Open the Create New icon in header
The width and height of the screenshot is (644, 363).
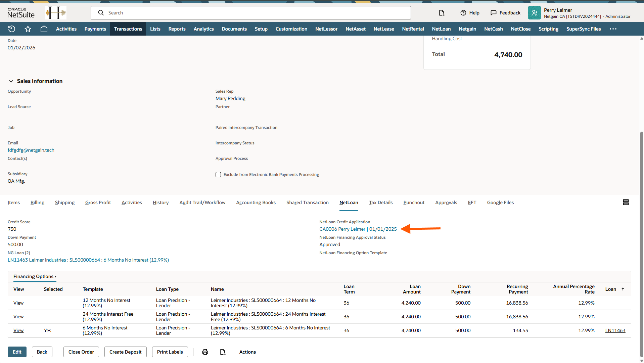pos(442,13)
